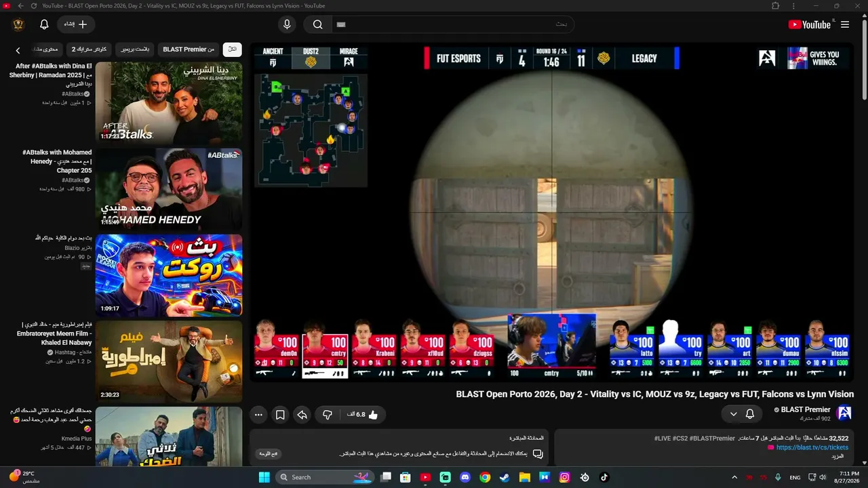This screenshot has width=868, height=488.
Task: Open the account avatar menu
Action: coord(18,24)
